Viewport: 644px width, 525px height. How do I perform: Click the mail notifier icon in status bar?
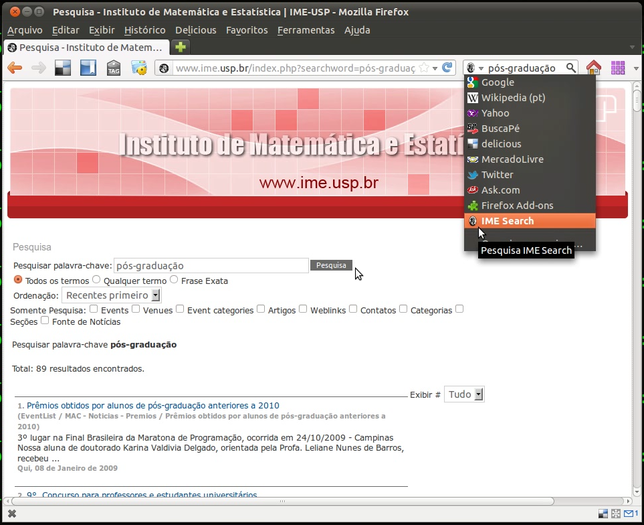pos(631,513)
